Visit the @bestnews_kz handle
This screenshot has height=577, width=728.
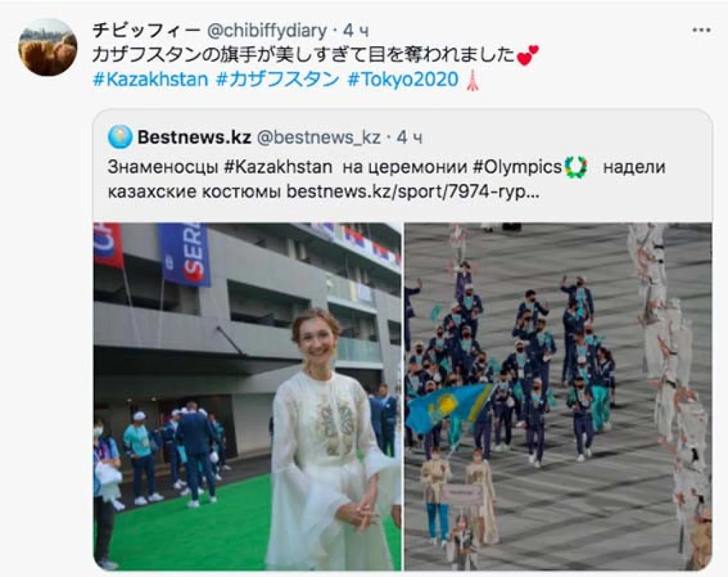tap(319, 138)
